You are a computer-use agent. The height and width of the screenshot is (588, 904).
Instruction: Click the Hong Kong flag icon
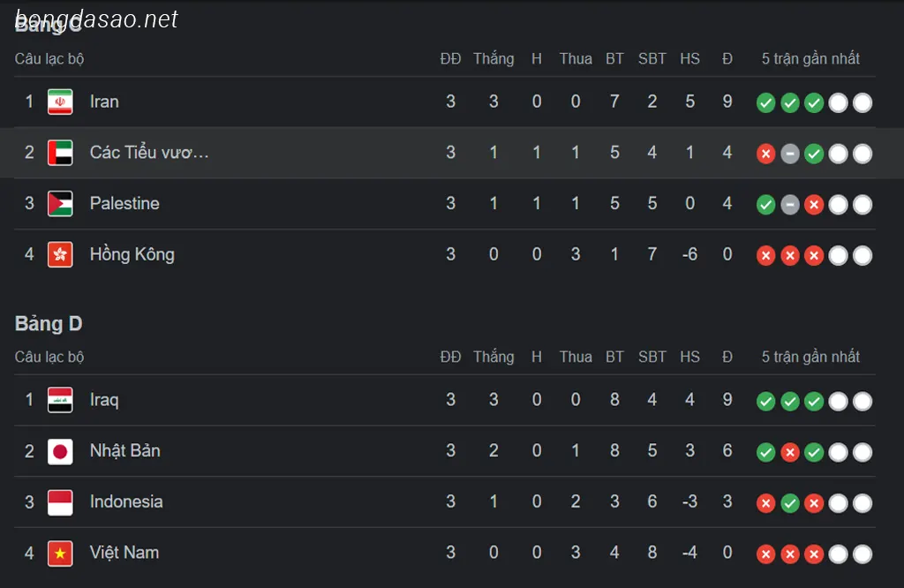[x=60, y=255]
